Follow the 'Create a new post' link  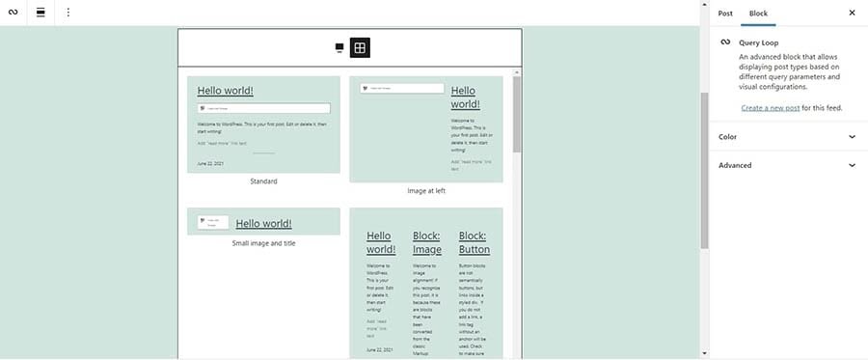click(x=770, y=108)
